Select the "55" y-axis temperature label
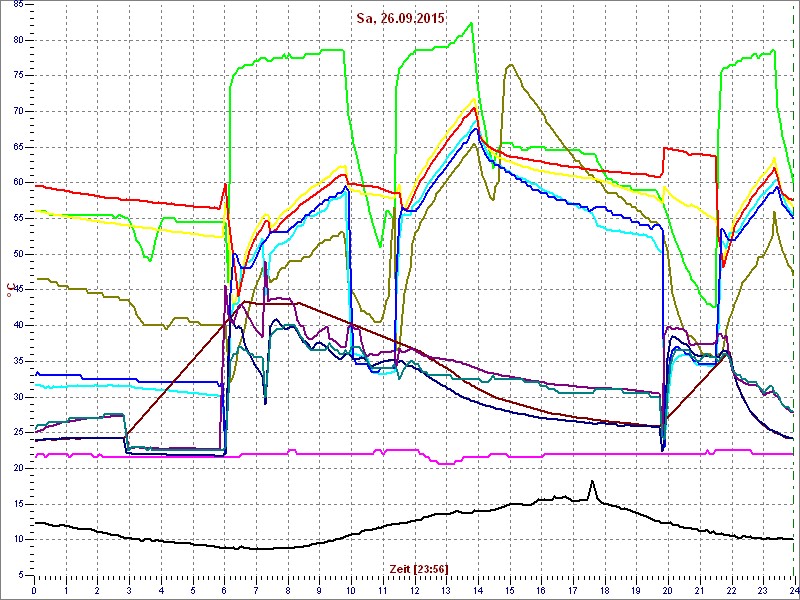 (x=18, y=218)
